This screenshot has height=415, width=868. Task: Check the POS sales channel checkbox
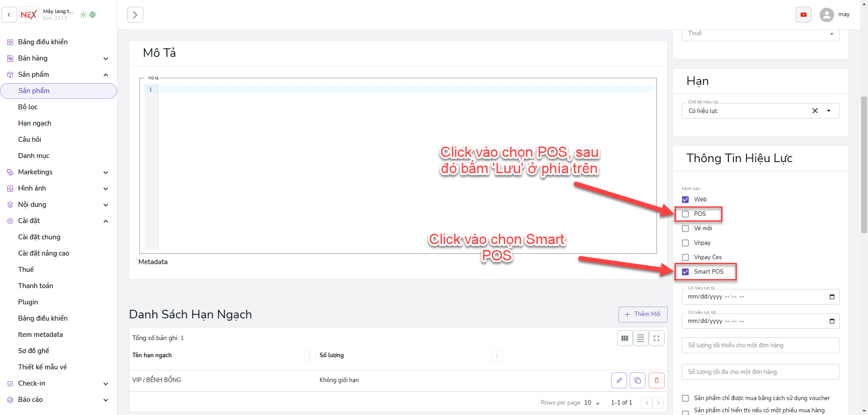(685, 214)
